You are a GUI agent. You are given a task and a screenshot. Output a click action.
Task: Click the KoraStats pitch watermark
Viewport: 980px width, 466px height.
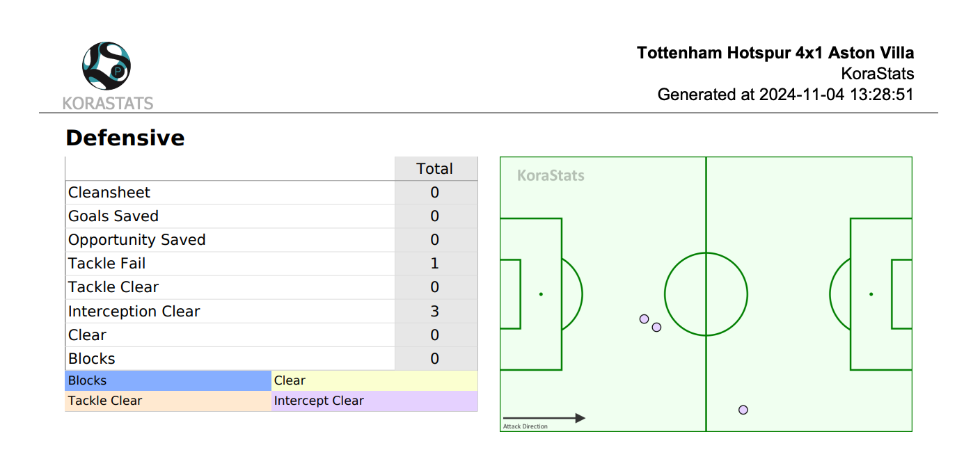(x=551, y=175)
